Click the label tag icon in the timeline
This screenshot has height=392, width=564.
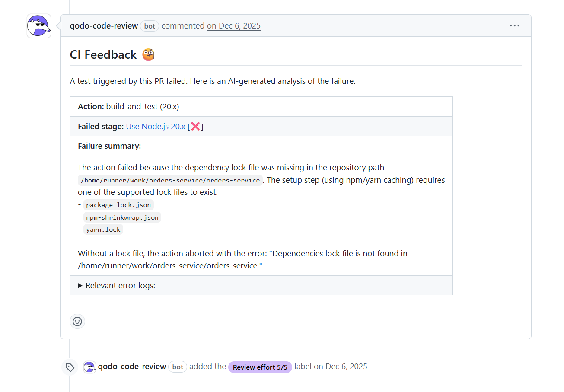tap(70, 367)
